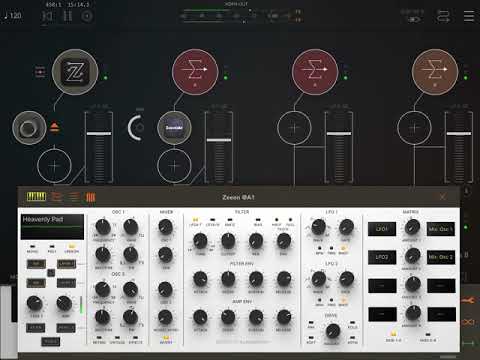Adjust the first channel volume fader
The height and width of the screenshot is (360, 480).
[99, 134]
